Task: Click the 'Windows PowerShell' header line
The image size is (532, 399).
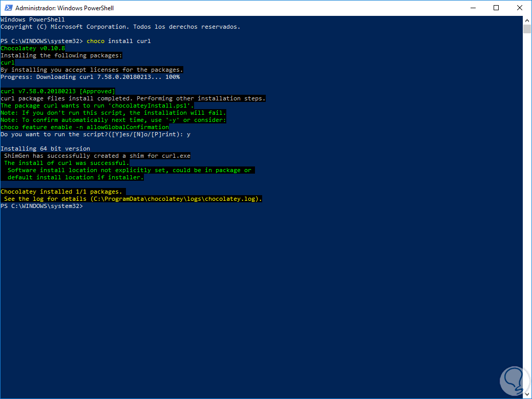Action: pos(33,19)
